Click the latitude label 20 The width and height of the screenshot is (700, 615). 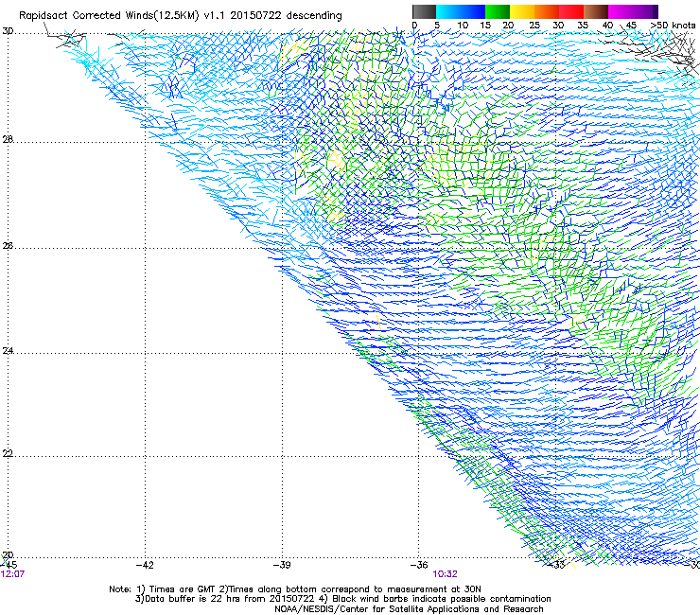pos(8,555)
